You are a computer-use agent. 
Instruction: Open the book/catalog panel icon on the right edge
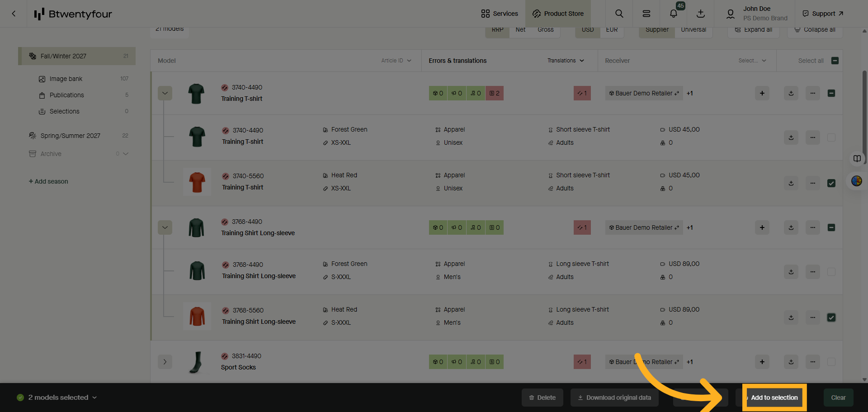[x=857, y=159]
